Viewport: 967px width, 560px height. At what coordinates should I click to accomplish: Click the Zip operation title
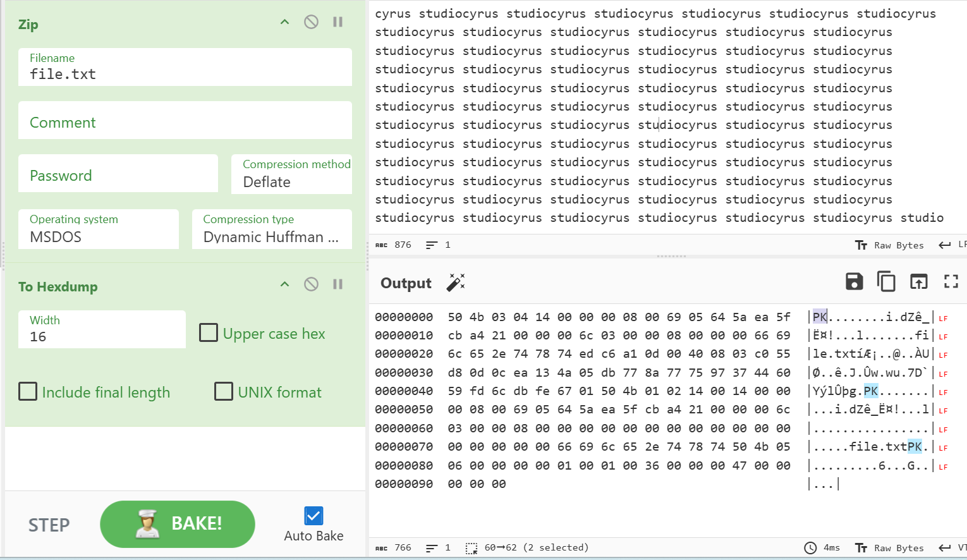28,24
